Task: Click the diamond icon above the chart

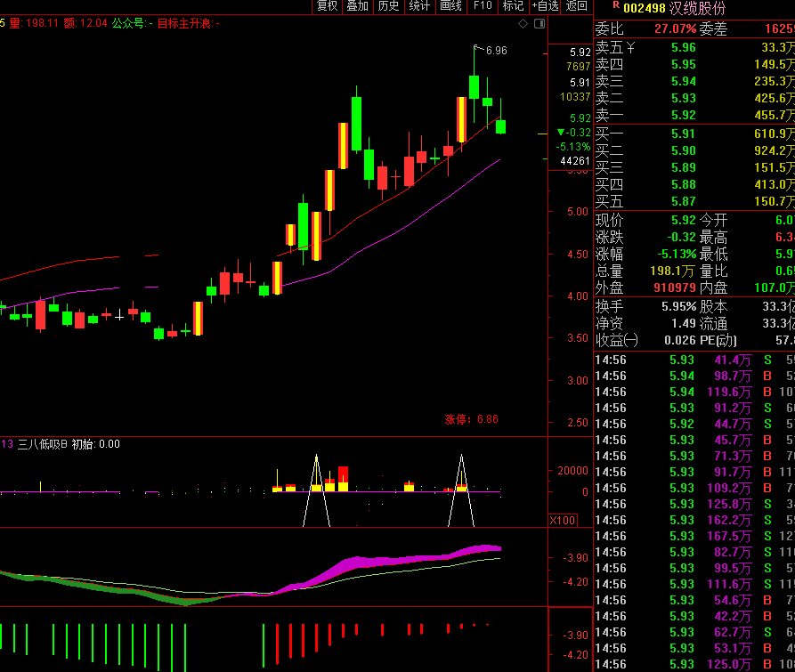Action: [523, 23]
